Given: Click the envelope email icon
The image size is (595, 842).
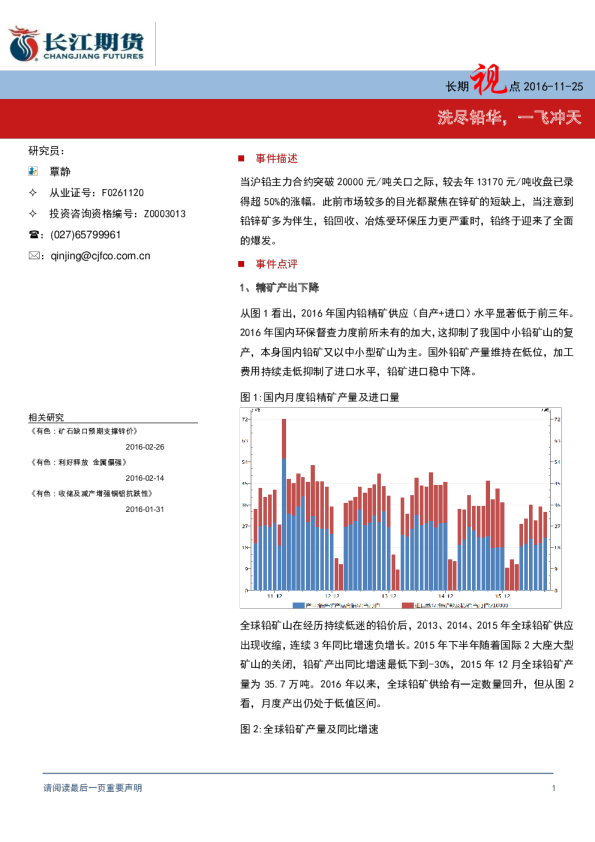Looking at the screenshot, I should point(34,256).
